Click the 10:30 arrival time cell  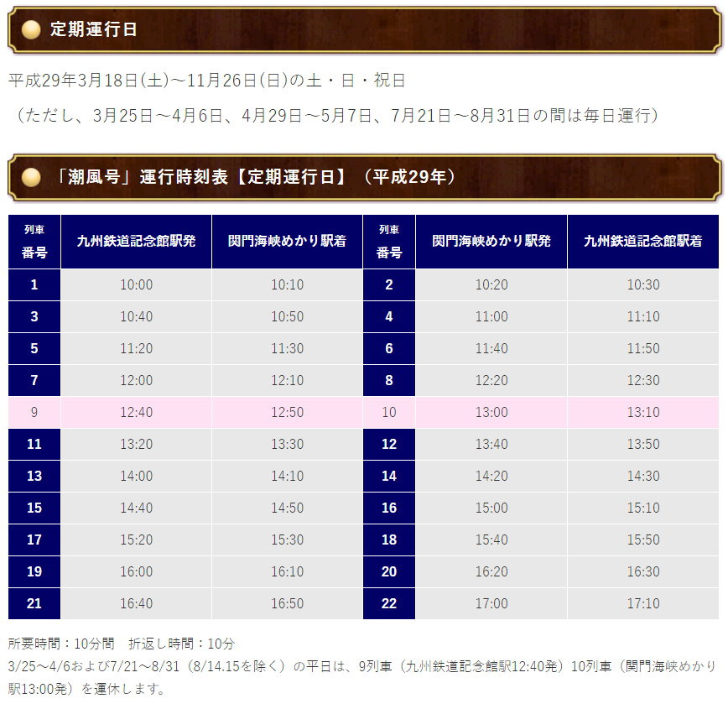click(x=643, y=284)
